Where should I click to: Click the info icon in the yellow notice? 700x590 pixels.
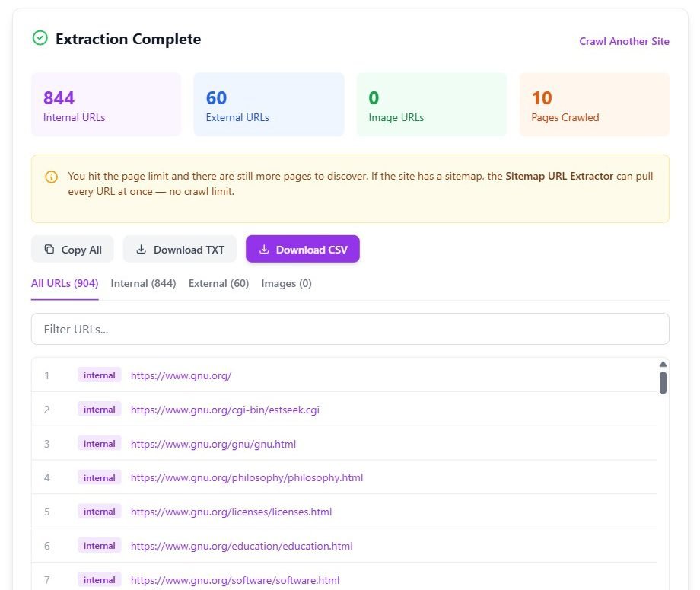point(51,177)
